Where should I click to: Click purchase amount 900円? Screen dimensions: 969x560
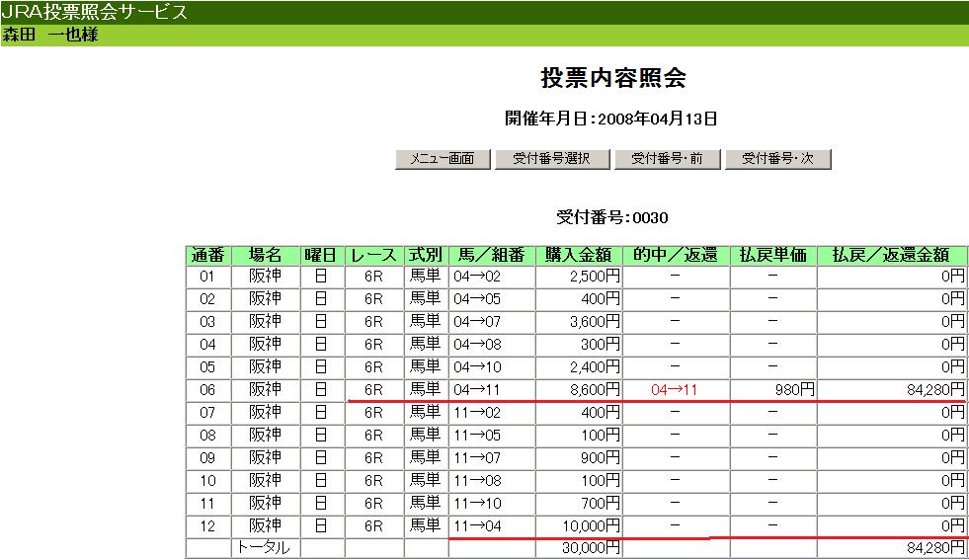point(600,458)
